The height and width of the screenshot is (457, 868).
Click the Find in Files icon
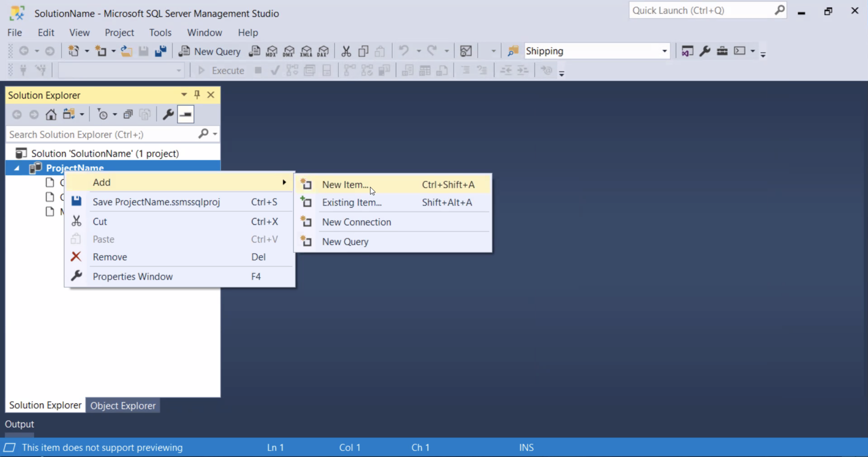pos(513,51)
